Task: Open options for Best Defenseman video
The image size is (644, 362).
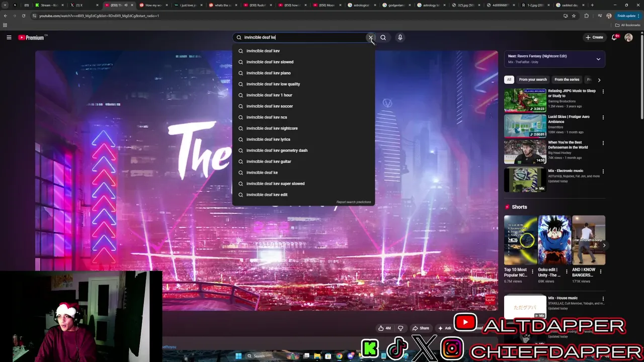Action: tap(603, 143)
